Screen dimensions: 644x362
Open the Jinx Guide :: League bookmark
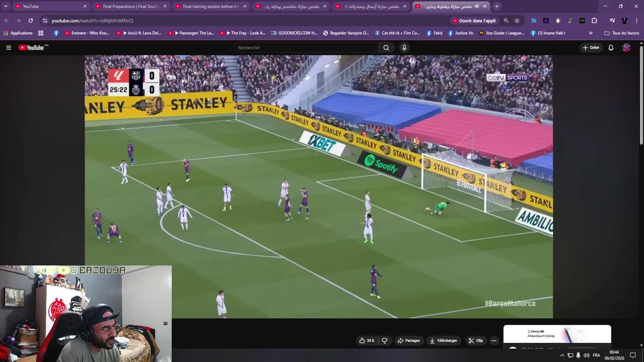point(502,33)
